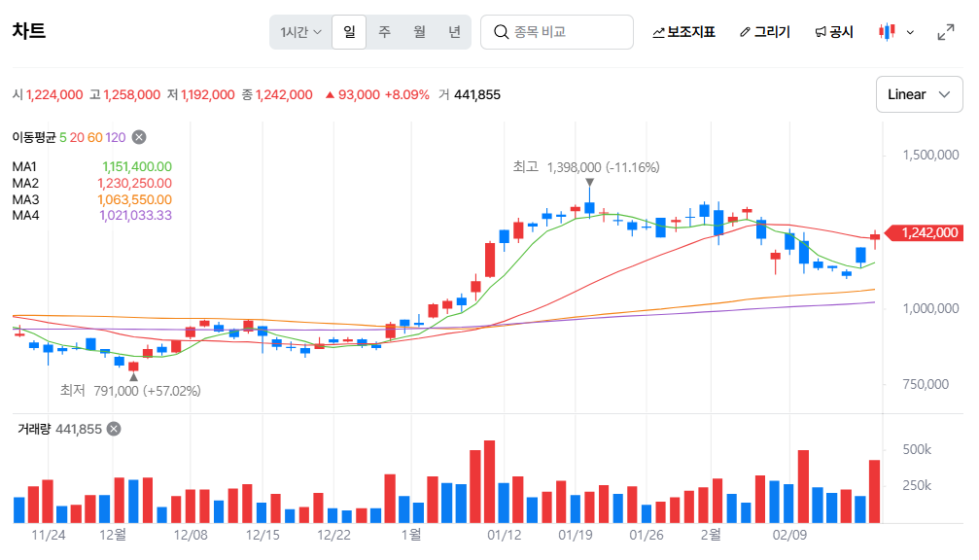The height and width of the screenshot is (560, 979).
Task: Click the 차트 heading
Action: point(29,30)
